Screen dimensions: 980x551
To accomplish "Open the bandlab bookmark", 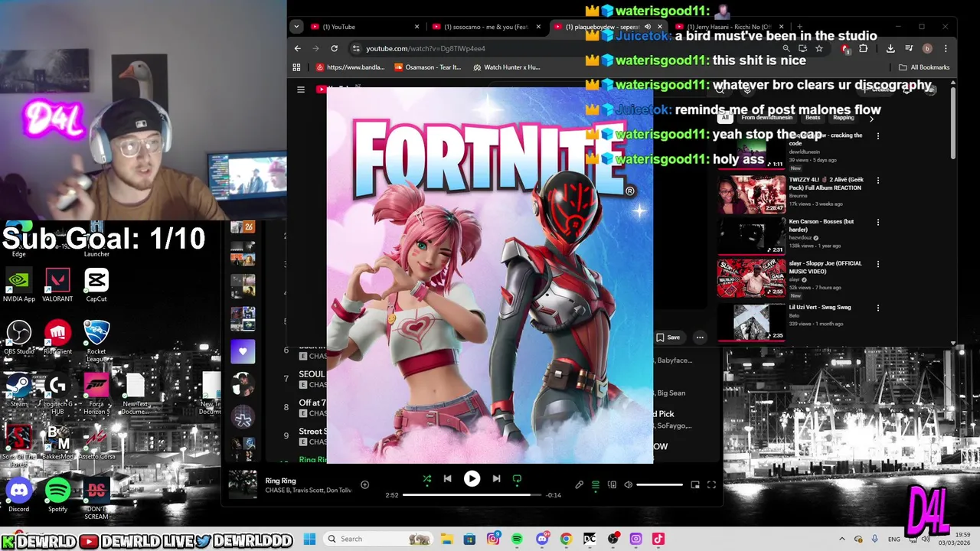I will point(350,67).
